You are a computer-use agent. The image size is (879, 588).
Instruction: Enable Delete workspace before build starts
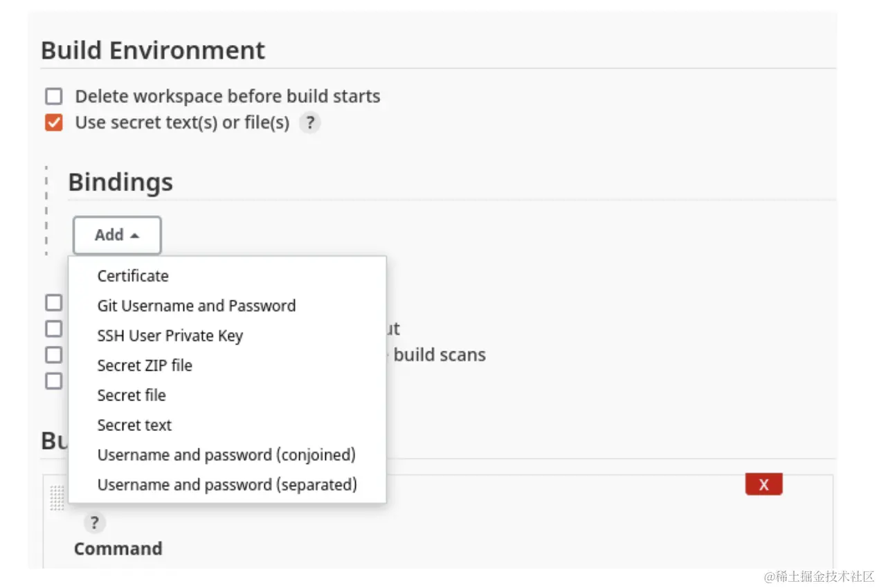[54, 96]
